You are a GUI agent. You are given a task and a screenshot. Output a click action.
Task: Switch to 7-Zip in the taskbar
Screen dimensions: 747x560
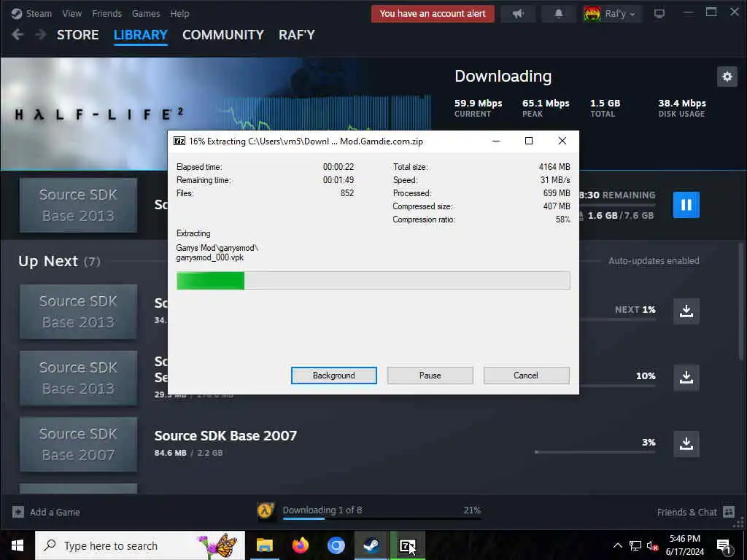[x=407, y=545]
